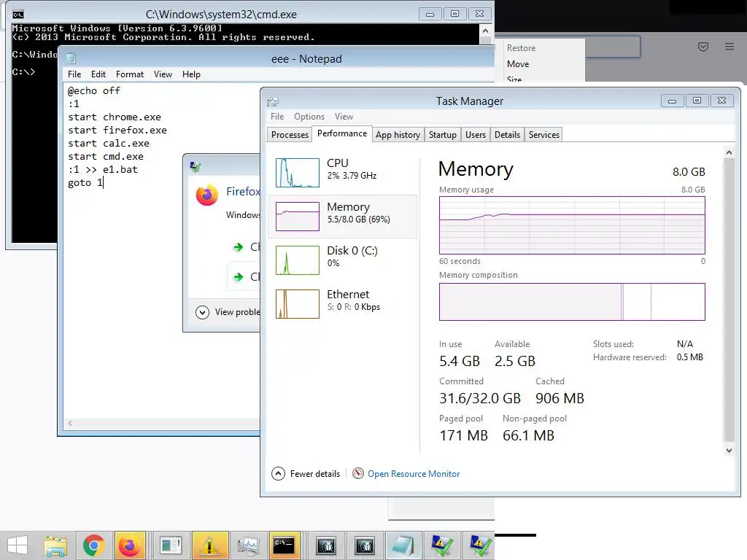Screen dimensions: 747x560
Task: Click Task Manager scrollbar up arrow
Action: pyautogui.click(x=729, y=152)
